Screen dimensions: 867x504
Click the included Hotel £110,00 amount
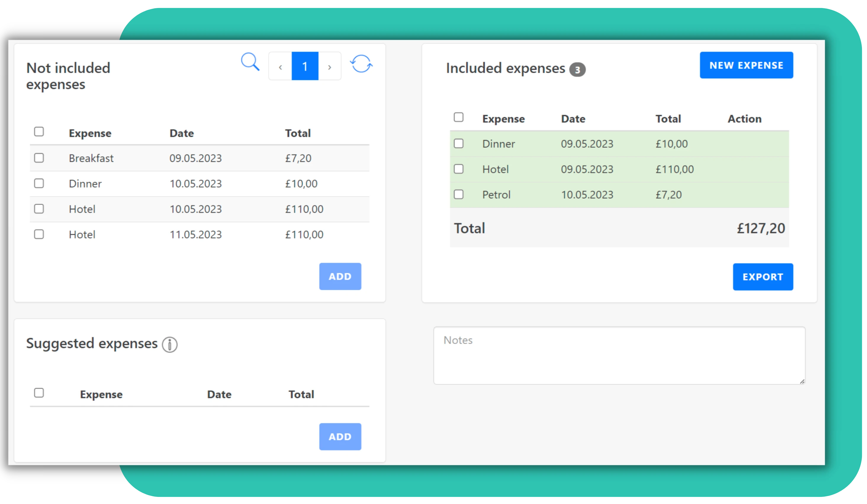pos(675,169)
